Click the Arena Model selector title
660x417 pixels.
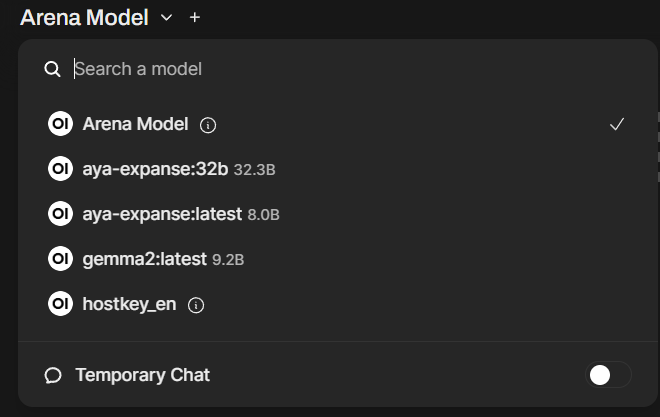84,17
